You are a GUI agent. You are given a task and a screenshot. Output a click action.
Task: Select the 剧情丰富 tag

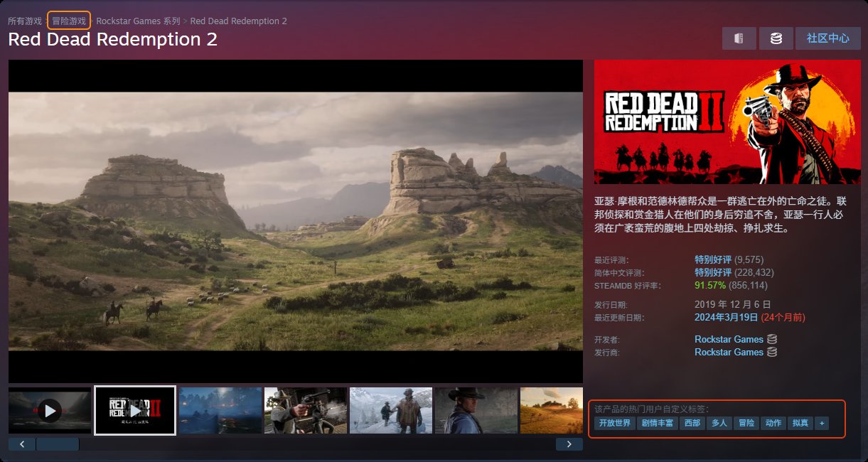click(x=656, y=423)
